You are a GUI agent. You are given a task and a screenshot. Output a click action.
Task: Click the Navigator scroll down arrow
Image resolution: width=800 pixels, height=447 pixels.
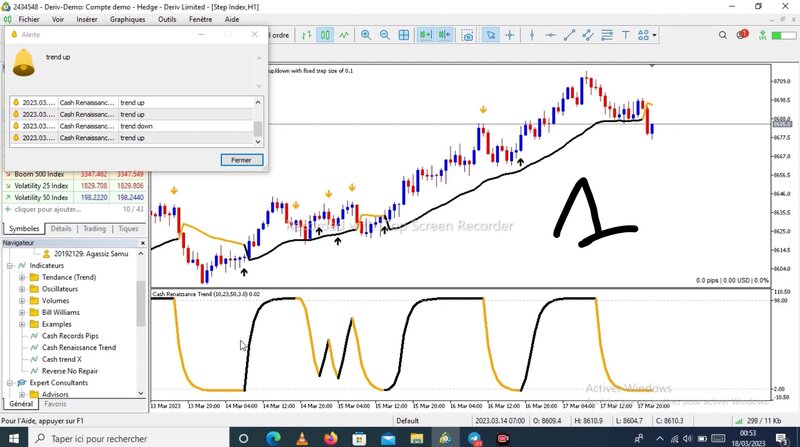coord(141,393)
